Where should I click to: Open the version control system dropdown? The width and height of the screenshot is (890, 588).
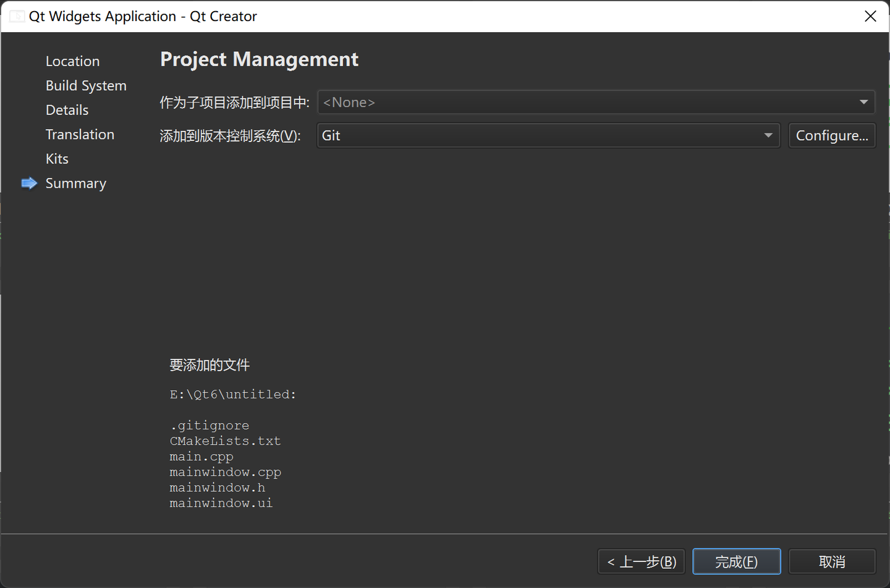[x=548, y=135]
